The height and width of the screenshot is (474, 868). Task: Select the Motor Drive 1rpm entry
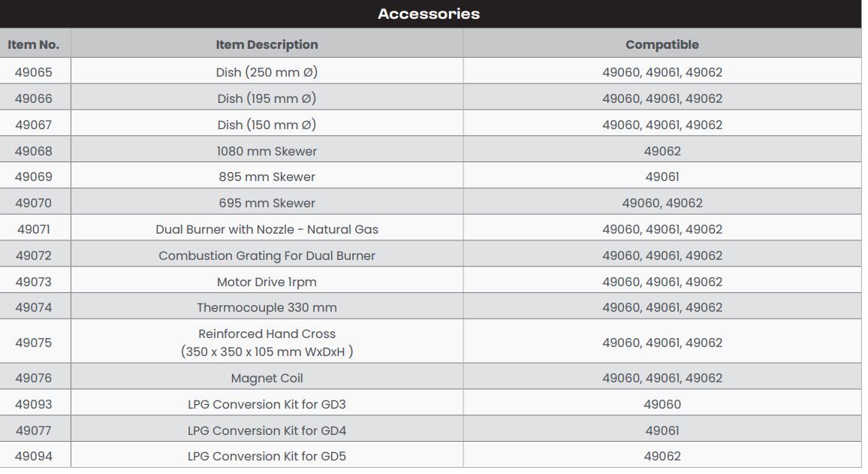click(267, 282)
